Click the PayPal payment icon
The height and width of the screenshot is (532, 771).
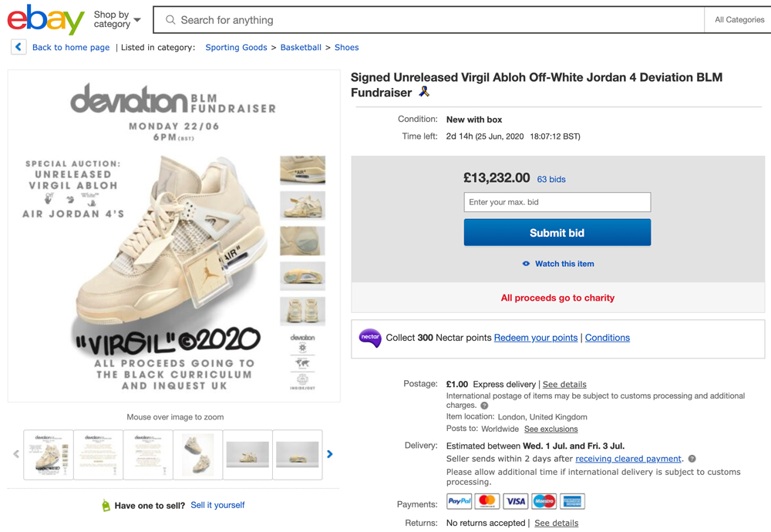pyautogui.click(x=460, y=501)
